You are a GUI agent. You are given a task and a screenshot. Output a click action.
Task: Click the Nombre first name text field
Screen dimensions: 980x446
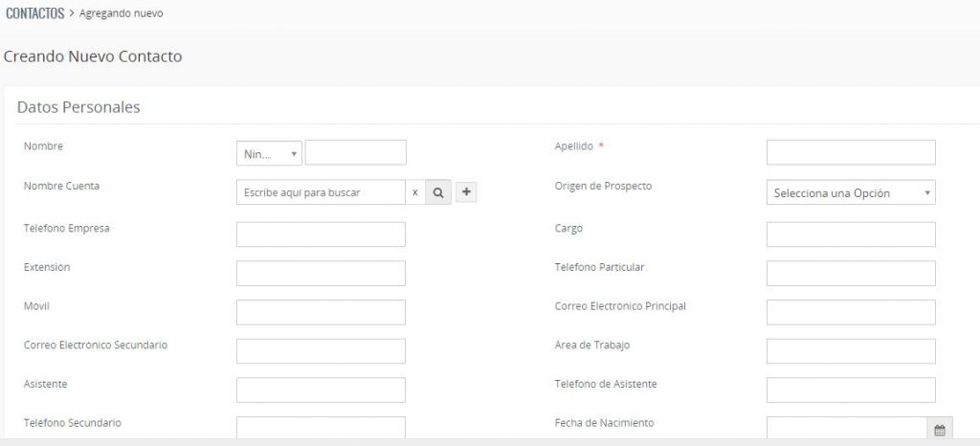tap(355, 153)
